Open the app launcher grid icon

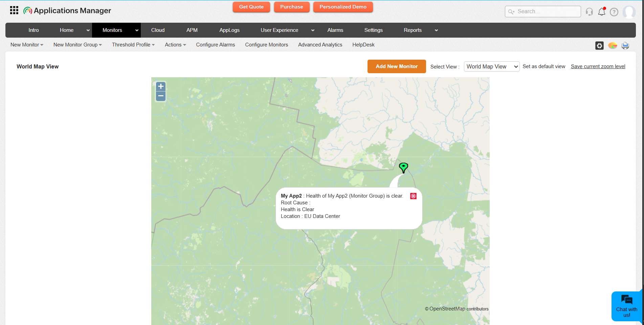[x=14, y=10]
